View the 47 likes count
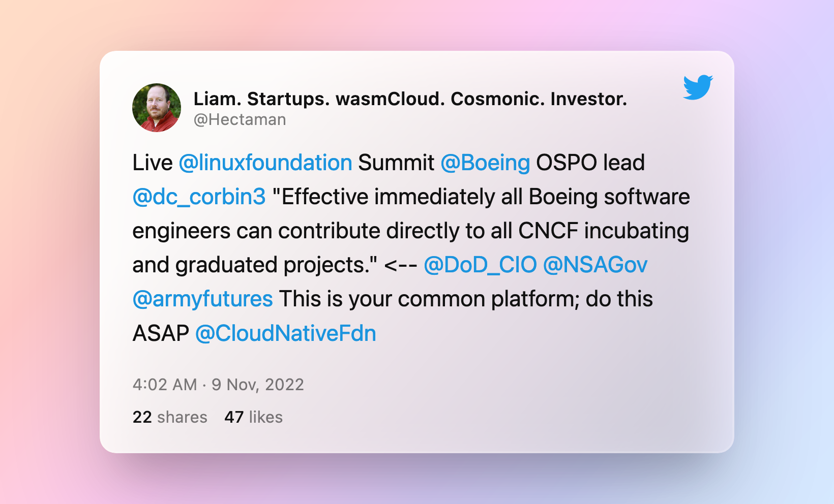Viewport: 834px width, 504px height. 253,417
